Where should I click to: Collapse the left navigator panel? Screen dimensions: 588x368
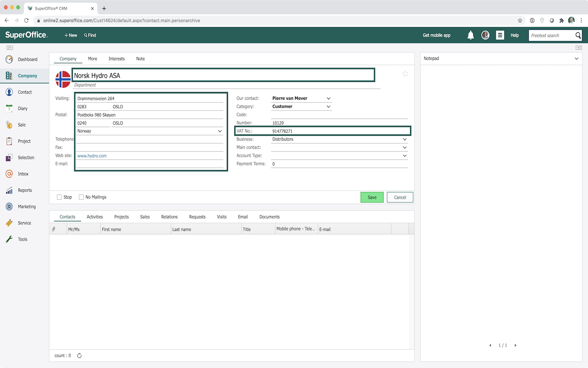click(9, 48)
